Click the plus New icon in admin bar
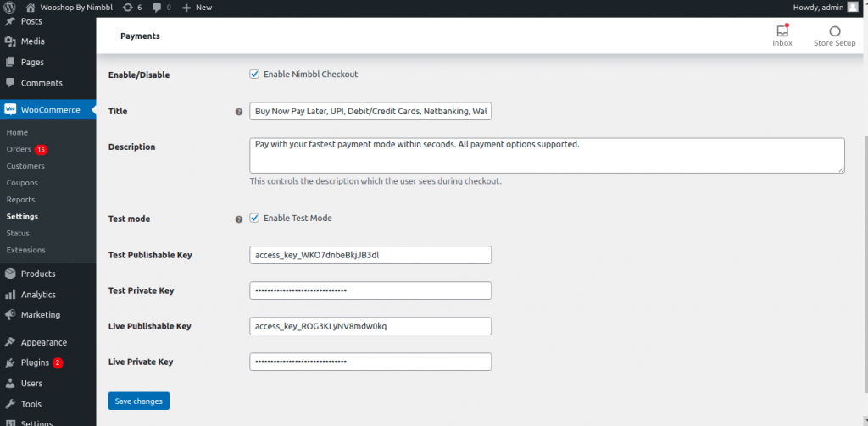868x426 pixels. coord(186,8)
